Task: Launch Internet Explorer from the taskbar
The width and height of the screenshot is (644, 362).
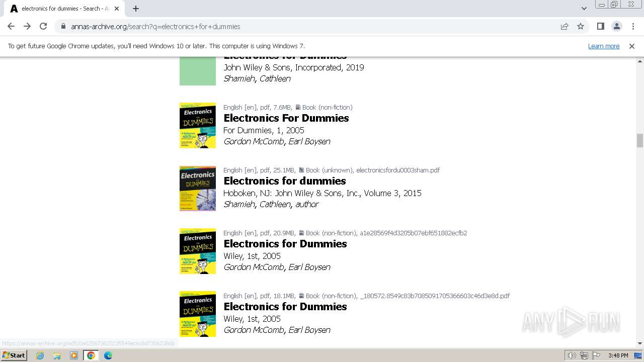Action: [40, 355]
